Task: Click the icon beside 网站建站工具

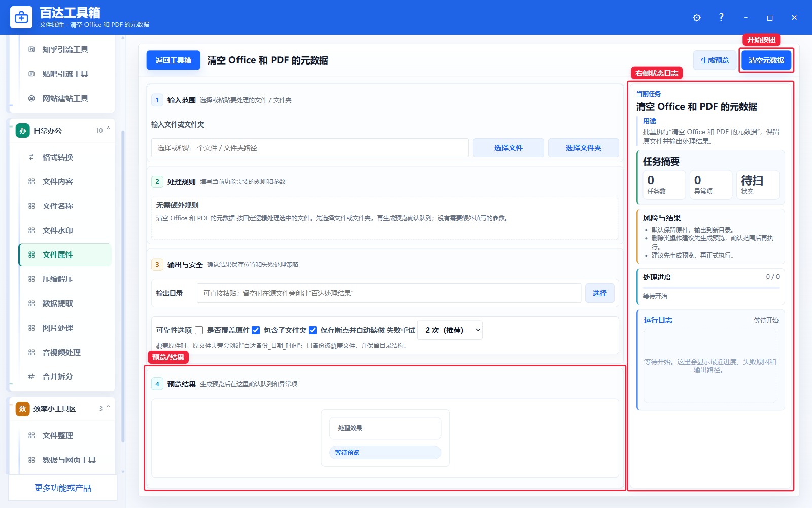Action: (x=31, y=98)
